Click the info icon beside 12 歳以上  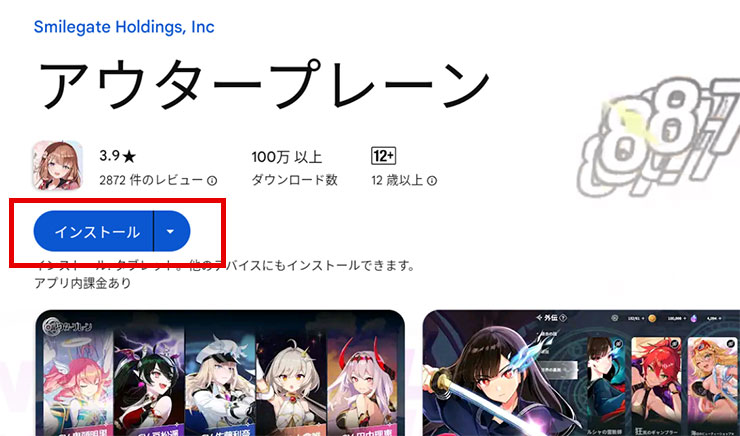coord(432,181)
